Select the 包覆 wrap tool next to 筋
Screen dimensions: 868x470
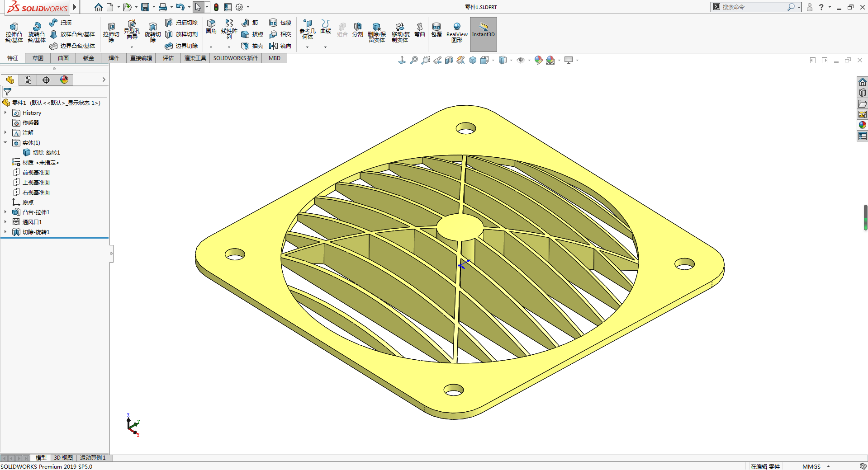pos(280,22)
